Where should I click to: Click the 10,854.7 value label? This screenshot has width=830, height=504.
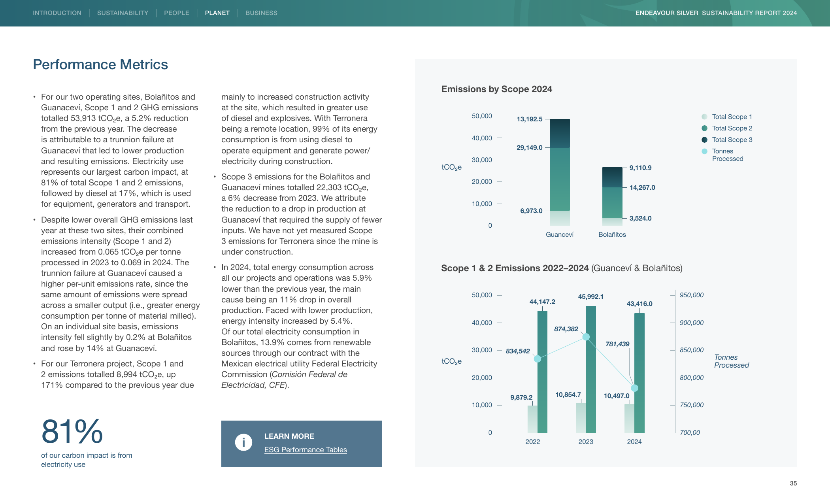tap(568, 395)
